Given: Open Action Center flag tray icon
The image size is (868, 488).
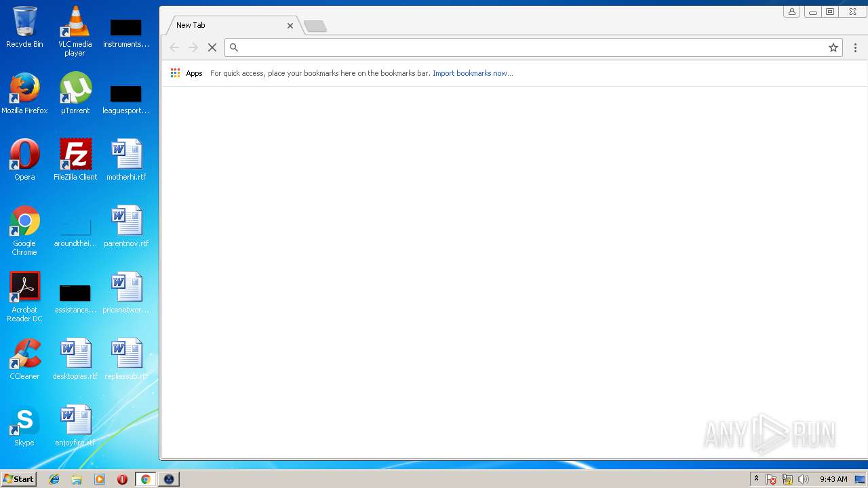Looking at the screenshot, I should (x=771, y=479).
